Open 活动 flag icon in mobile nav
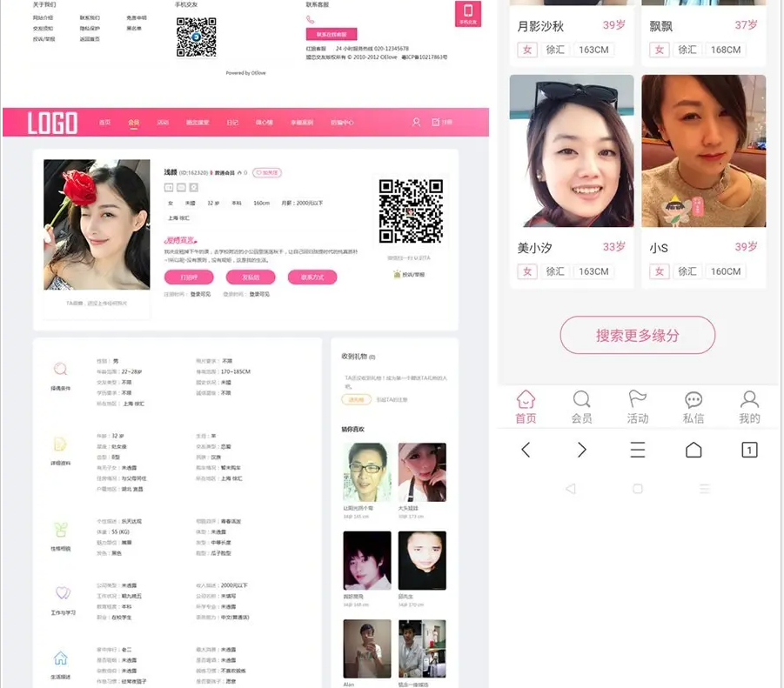Image resolution: width=784 pixels, height=688 pixels. pos(637,406)
